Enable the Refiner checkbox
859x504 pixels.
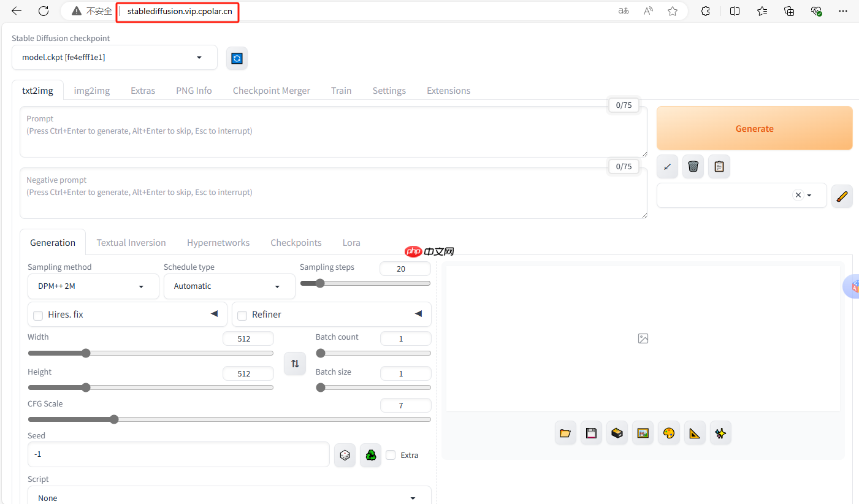tap(242, 315)
